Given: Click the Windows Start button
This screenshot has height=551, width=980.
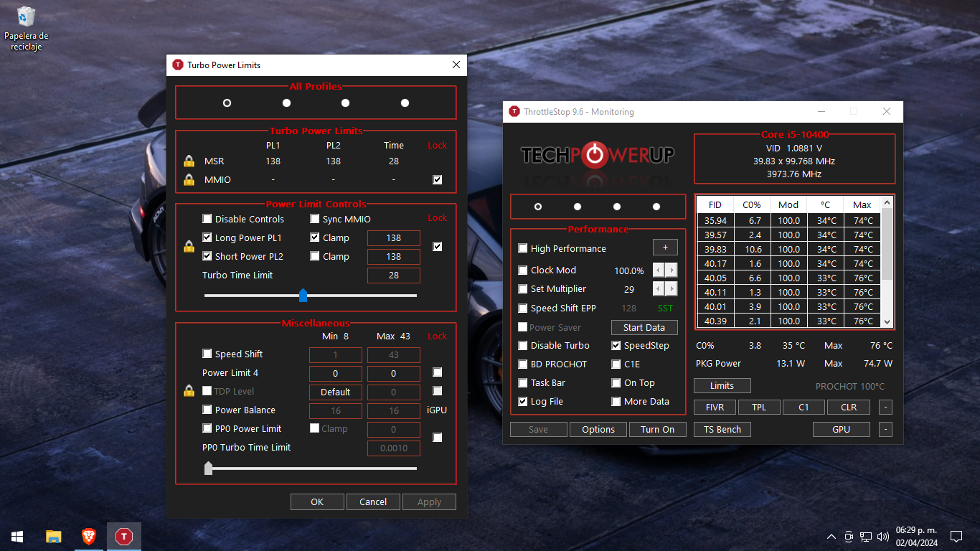Looking at the screenshot, I should coord(17,536).
